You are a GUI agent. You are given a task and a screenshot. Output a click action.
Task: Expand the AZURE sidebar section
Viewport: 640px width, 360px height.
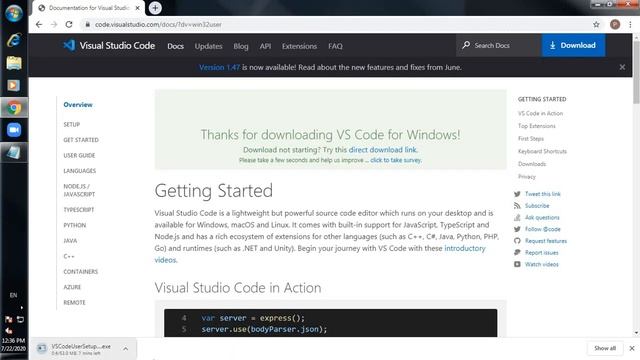tap(72, 287)
